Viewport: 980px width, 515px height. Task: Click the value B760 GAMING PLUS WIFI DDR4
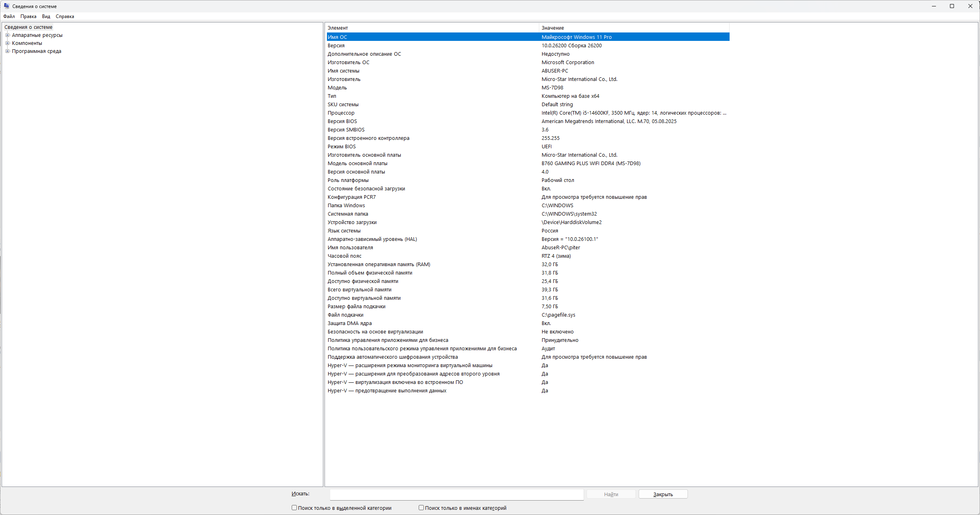pyautogui.click(x=591, y=163)
